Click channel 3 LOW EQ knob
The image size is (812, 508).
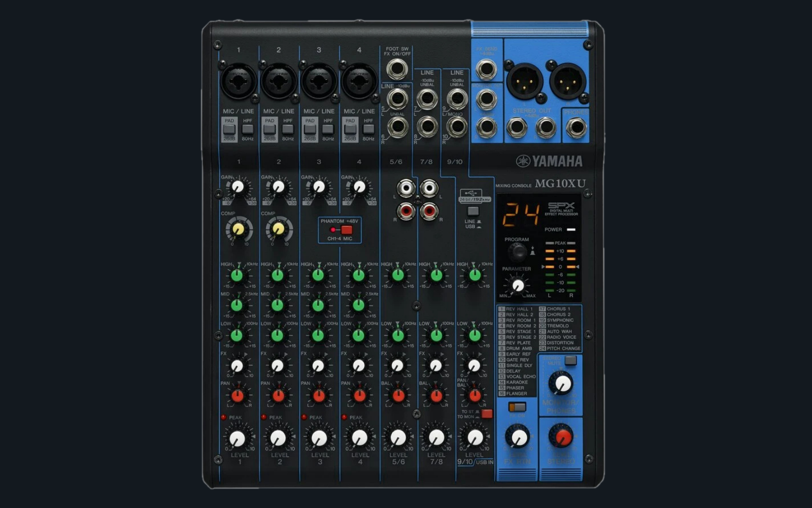click(318, 335)
